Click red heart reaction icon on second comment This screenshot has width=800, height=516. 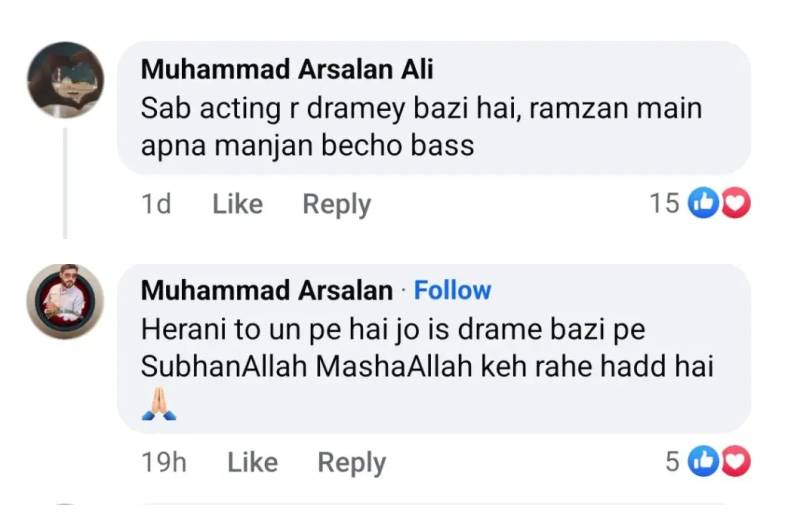[x=736, y=461]
